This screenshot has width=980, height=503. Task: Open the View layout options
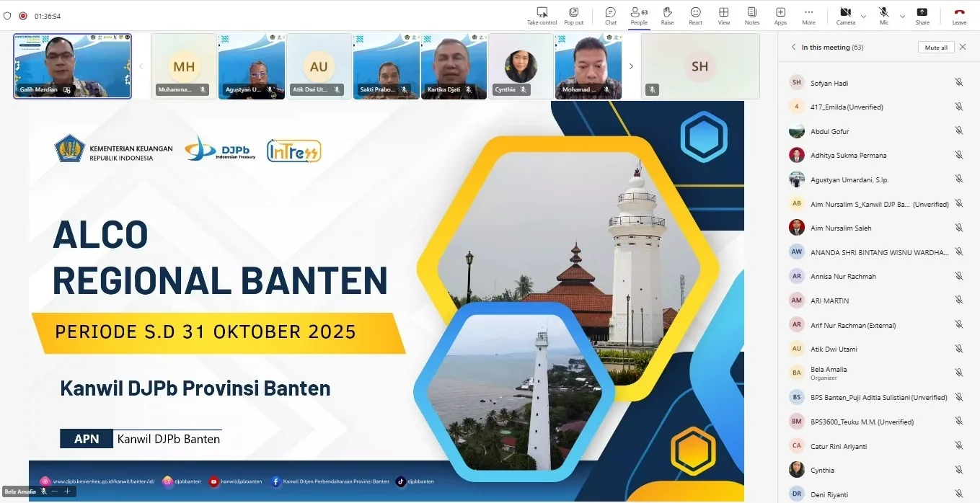[723, 12]
